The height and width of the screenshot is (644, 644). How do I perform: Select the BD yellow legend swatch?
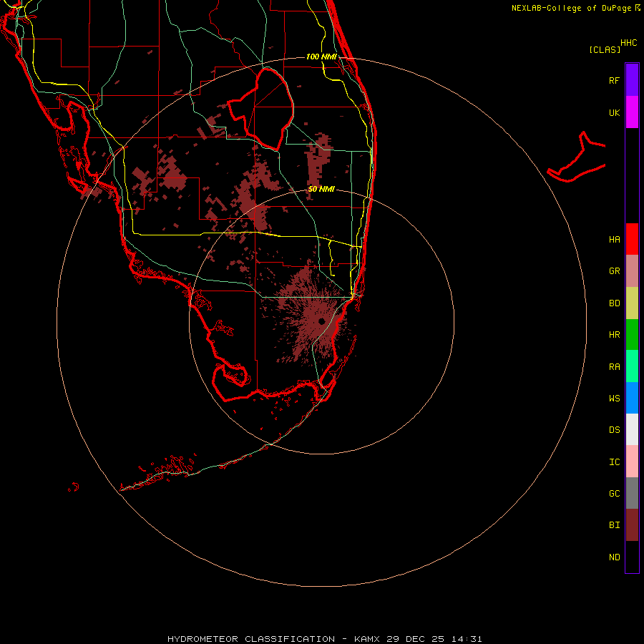coord(632,303)
